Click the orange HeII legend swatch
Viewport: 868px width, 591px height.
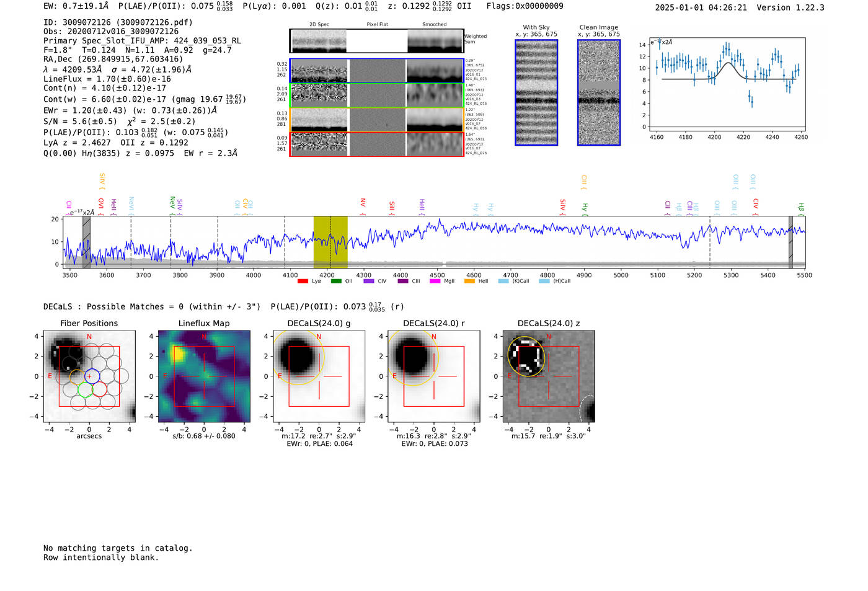(x=469, y=281)
